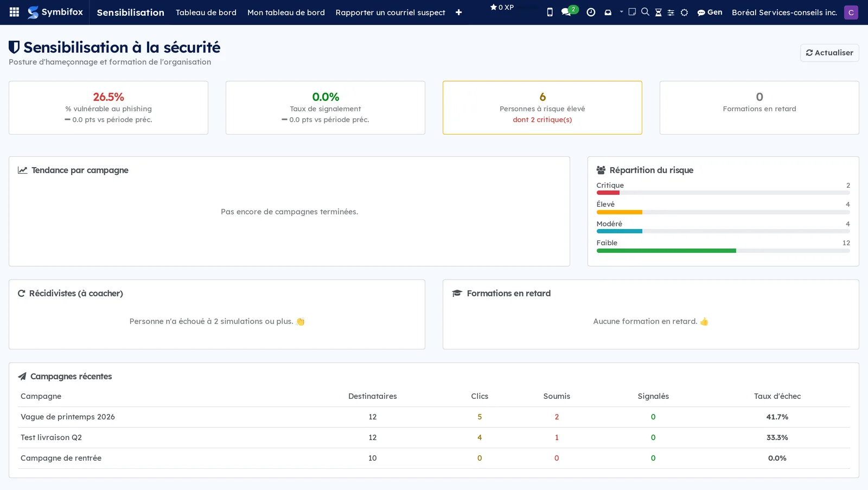Open the Sensibilisation app menu
The height and width of the screenshot is (490, 868).
[130, 12]
